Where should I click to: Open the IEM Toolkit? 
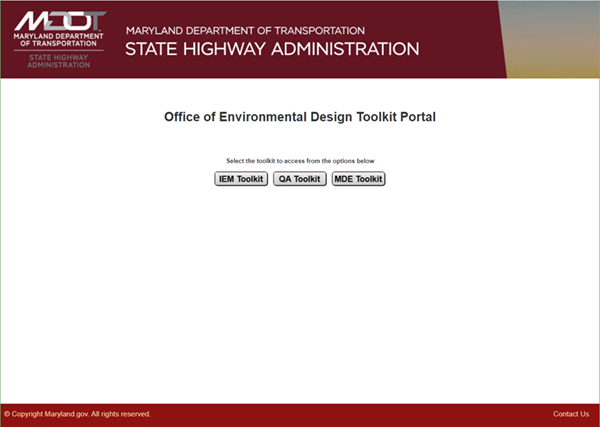coord(241,179)
